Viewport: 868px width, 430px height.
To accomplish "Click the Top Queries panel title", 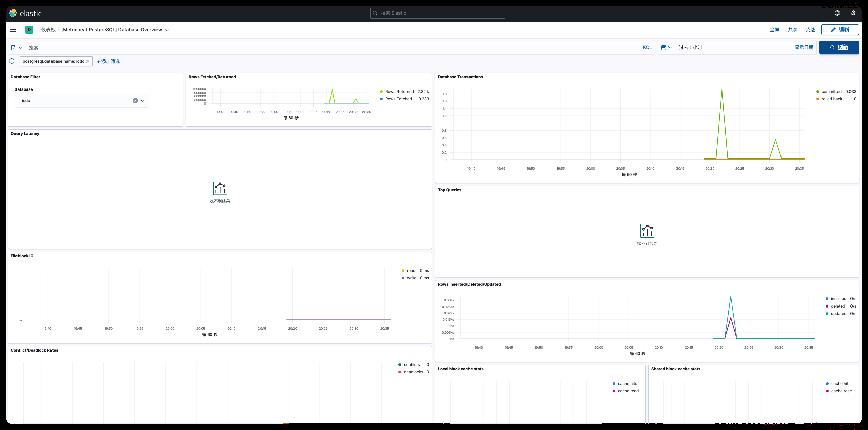I will (449, 190).
